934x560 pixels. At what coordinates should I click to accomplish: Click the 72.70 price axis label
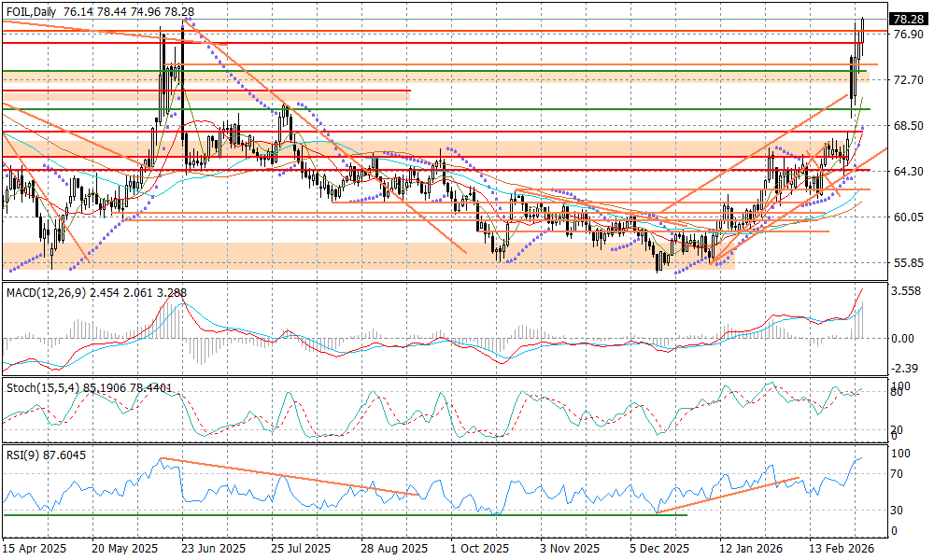coord(908,80)
